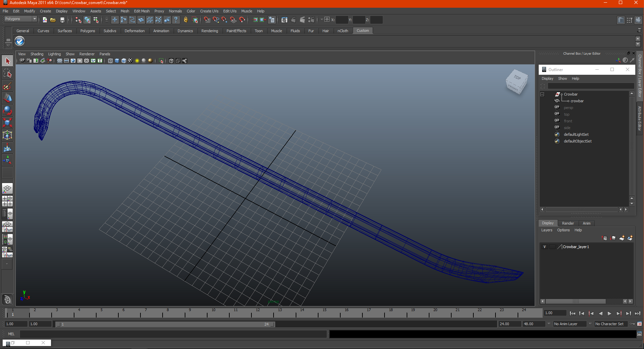Expand toolbox quick layout arrow button
Screen dimensions: 644x349
[x=7, y=264]
